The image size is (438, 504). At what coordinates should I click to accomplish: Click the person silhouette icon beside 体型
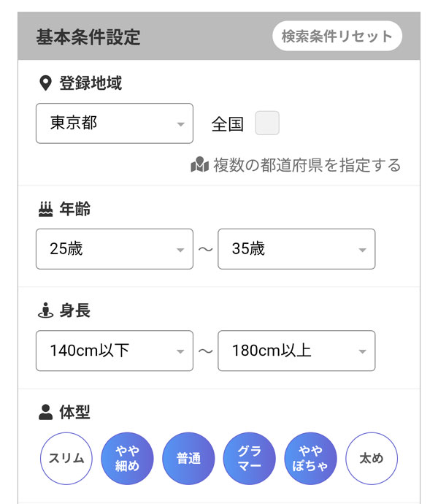tap(45, 412)
